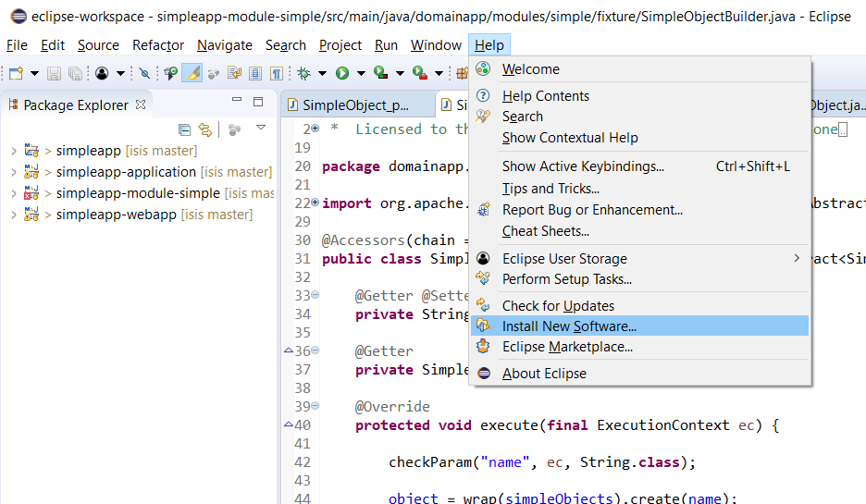Close the Package Explorer view tab

pos(141,104)
